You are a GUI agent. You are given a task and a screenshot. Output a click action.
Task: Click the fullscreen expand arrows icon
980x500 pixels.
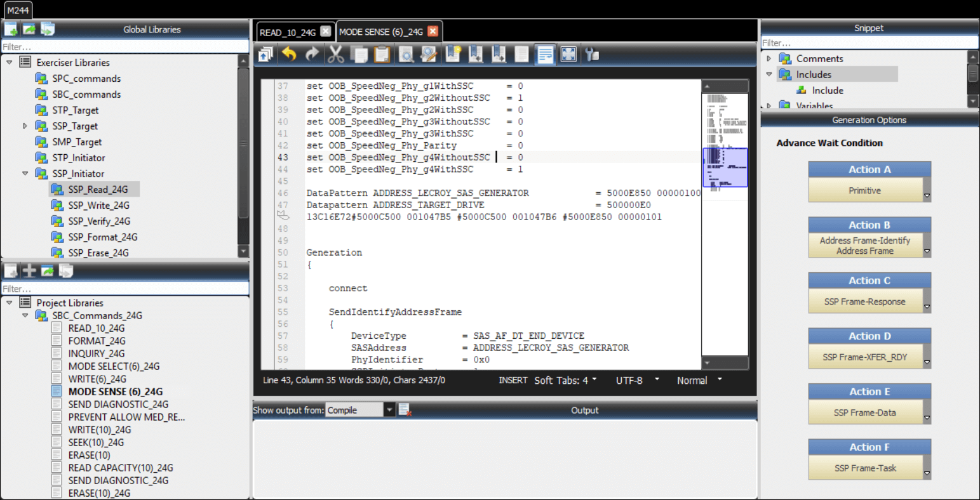coord(568,55)
